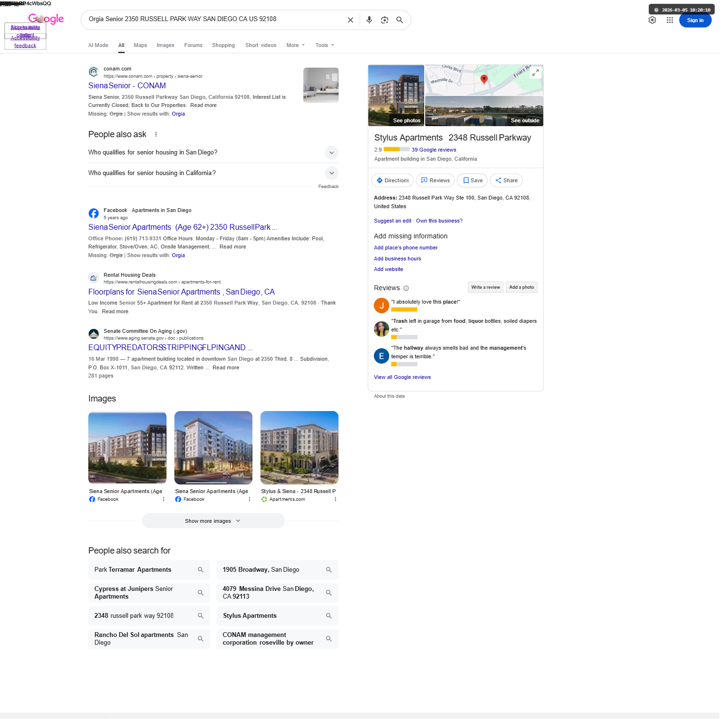Open the Siena Senior - CONAM result
This screenshot has height=719, width=728.
coord(127,86)
